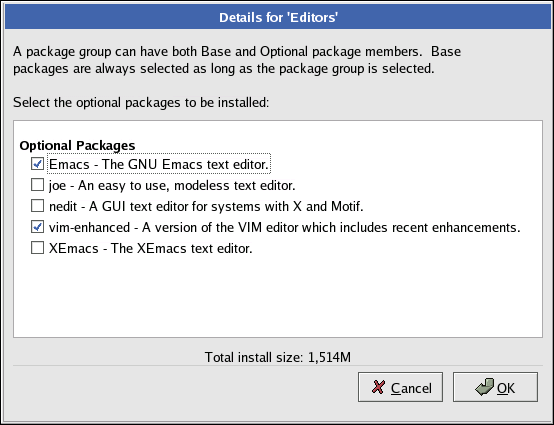Dismiss the dialog with the Cancel button
The width and height of the screenshot is (554, 425).
(x=400, y=387)
